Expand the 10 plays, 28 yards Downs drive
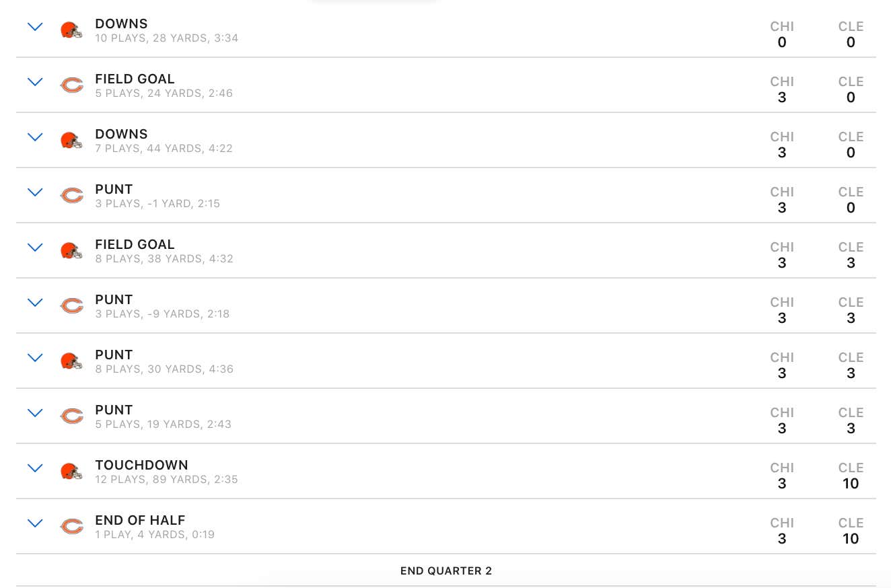This screenshot has height=588, width=891. [35, 27]
